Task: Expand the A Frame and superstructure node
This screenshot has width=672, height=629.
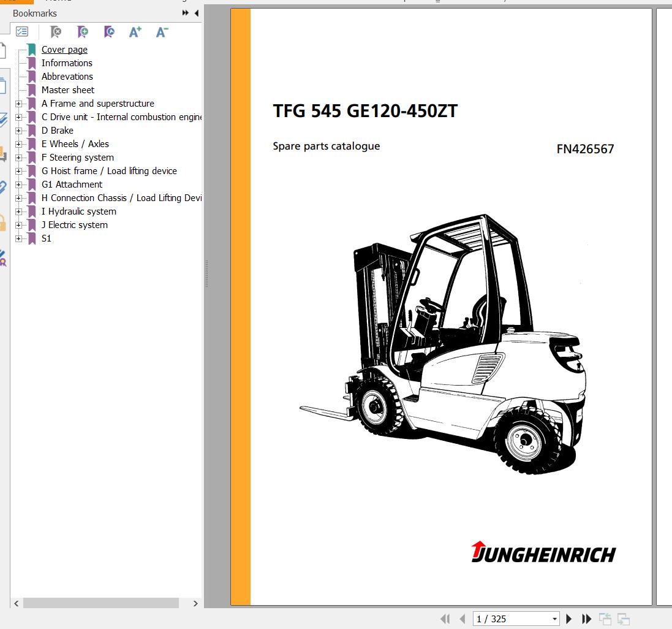Action: click(18, 104)
